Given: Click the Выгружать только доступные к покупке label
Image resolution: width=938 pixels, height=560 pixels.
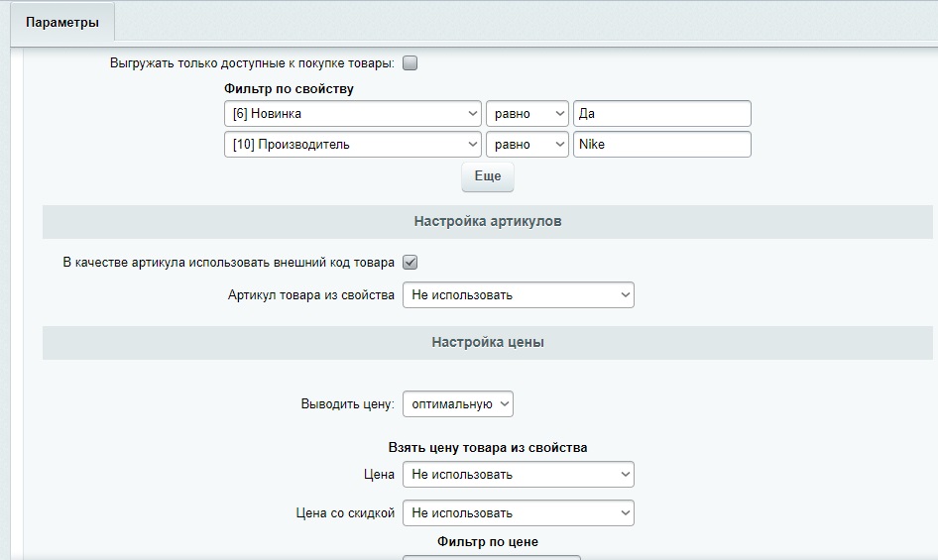Looking at the screenshot, I should click(252, 63).
